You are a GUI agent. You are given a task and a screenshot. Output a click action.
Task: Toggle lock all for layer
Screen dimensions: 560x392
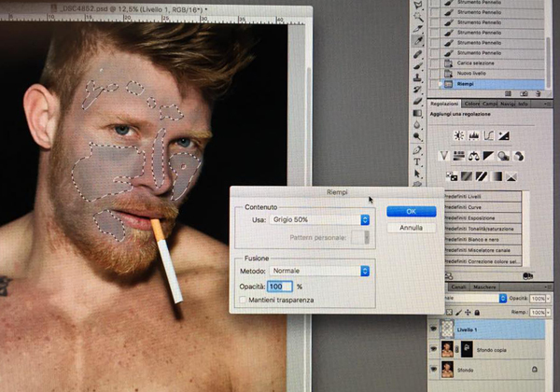[x=477, y=313]
